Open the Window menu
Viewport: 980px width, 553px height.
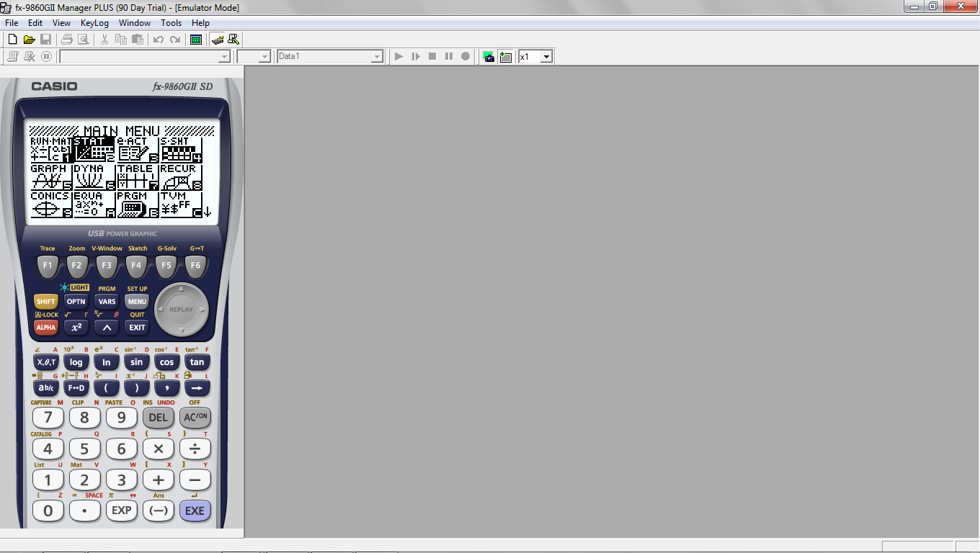[135, 23]
